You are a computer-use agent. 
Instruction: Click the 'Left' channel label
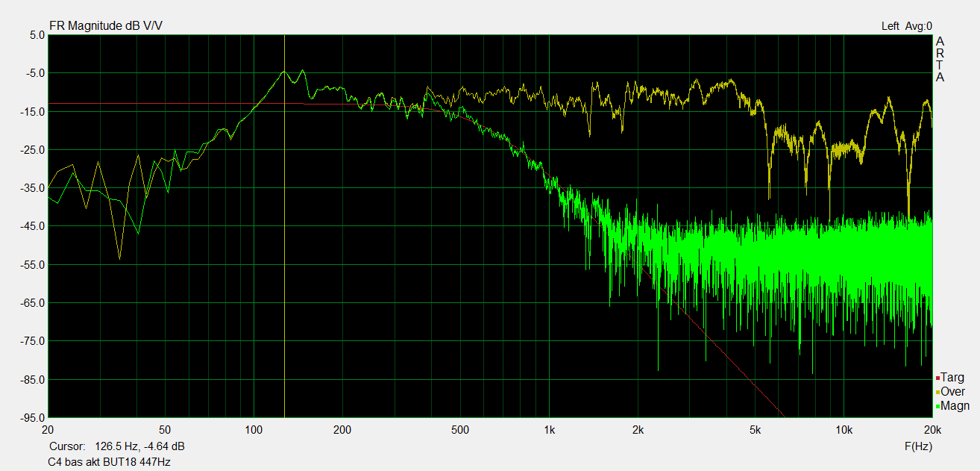(x=890, y=26)
